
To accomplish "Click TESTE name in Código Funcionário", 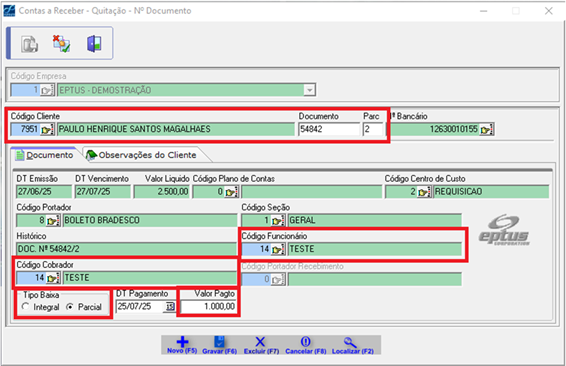I will (x=374, y=249).
